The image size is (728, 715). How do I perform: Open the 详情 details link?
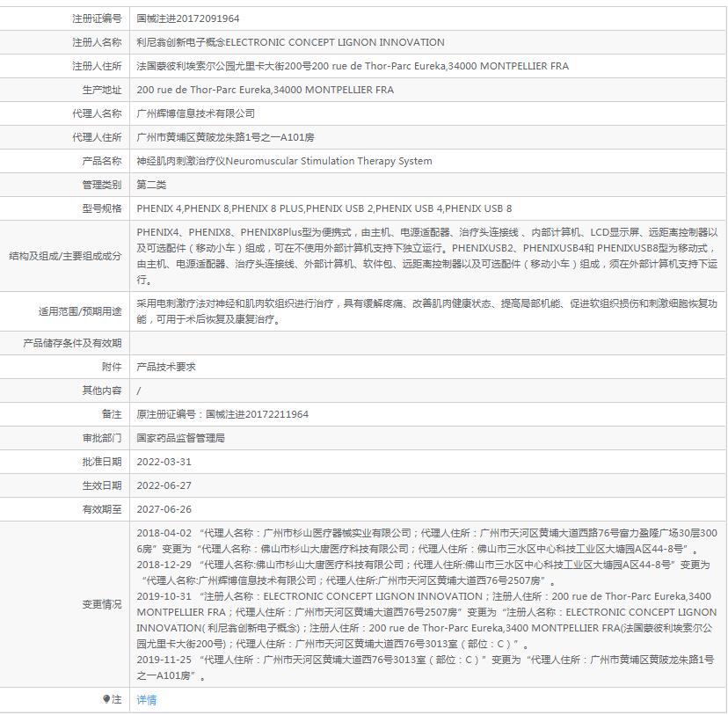[147, 700]
